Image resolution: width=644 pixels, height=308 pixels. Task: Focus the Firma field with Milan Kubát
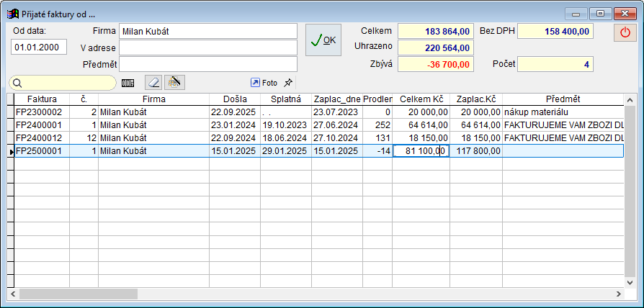point(207,31)
